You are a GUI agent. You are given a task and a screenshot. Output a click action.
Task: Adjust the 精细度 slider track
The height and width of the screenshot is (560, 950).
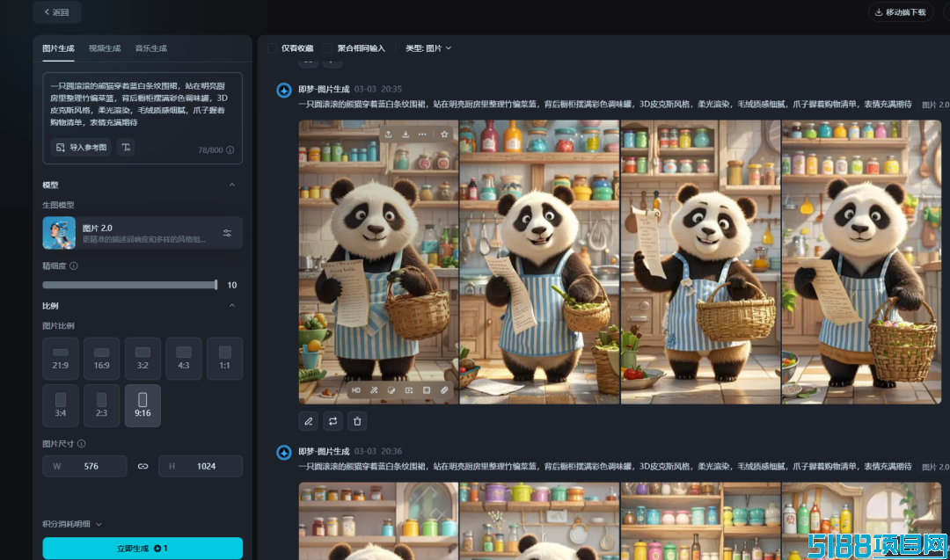coord(129,285)
